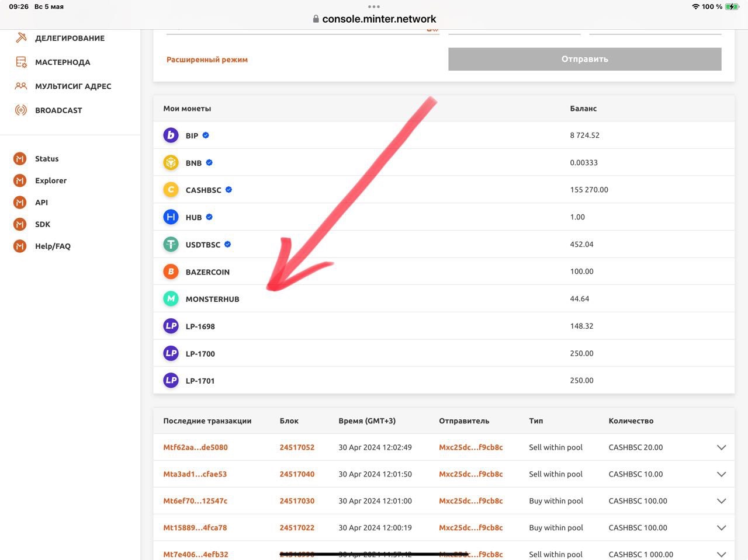
Task: Select the MONSTERHUB balance 44.64
Action: (x=580, y=299)
